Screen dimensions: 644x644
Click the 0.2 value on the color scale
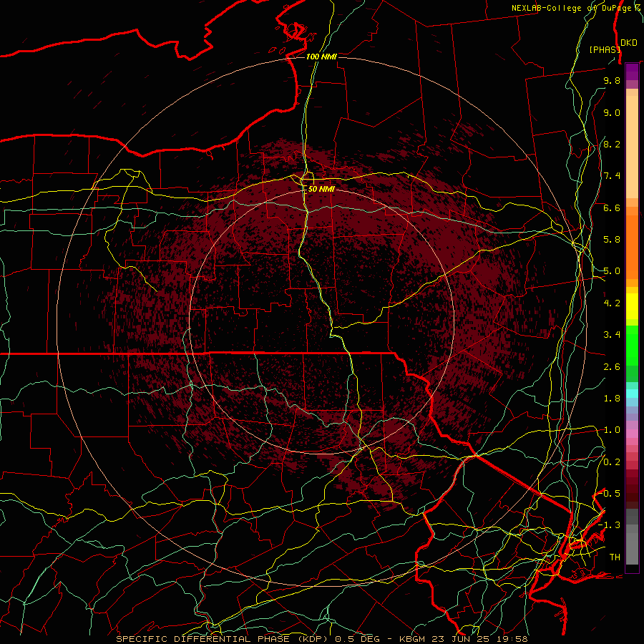612,462
